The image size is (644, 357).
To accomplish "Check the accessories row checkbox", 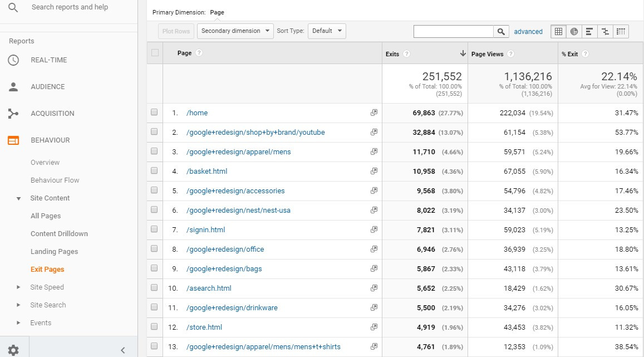I will pos(154,190).
